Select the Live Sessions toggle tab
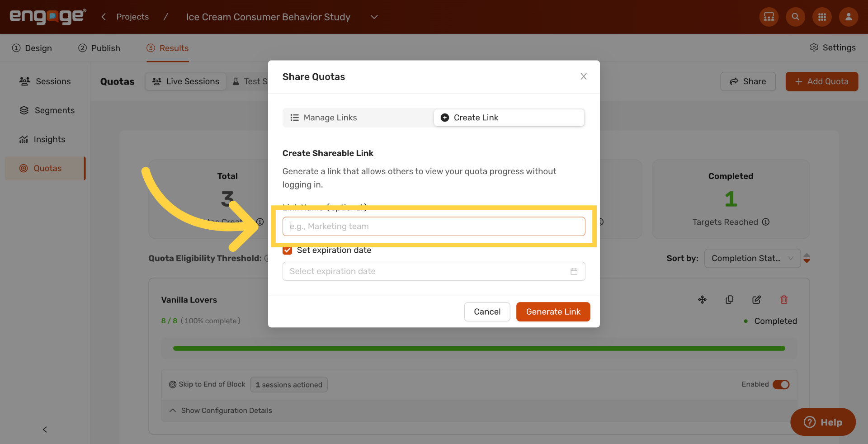Viewport: 868px width, 444px height. click(x=186, y=81)
